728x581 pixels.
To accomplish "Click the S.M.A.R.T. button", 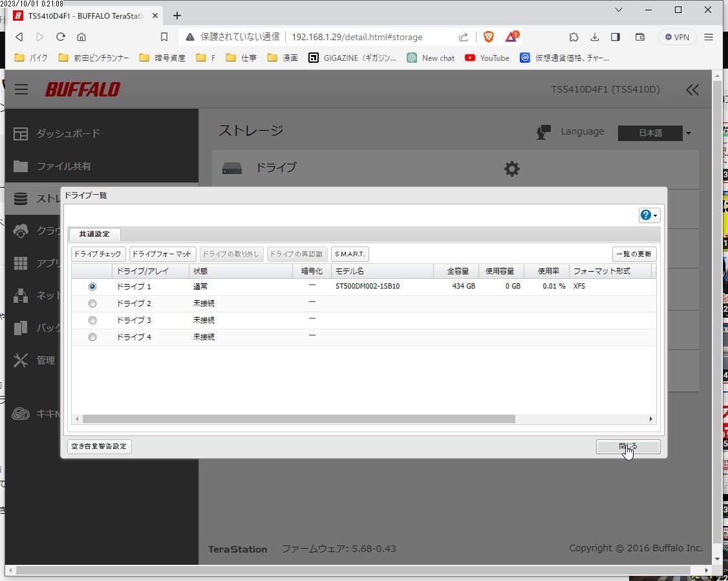I will pos(350,254).
